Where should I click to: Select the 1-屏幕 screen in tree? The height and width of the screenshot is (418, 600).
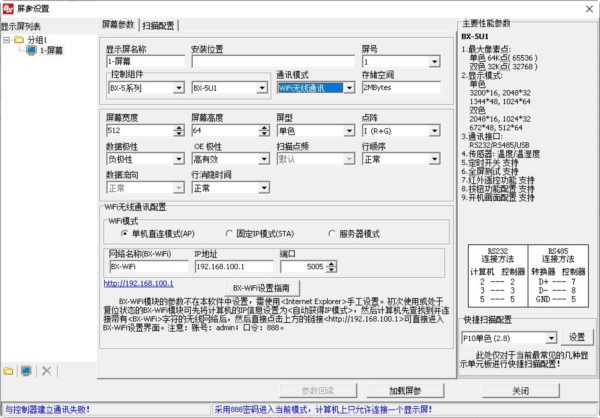[53, 50]
